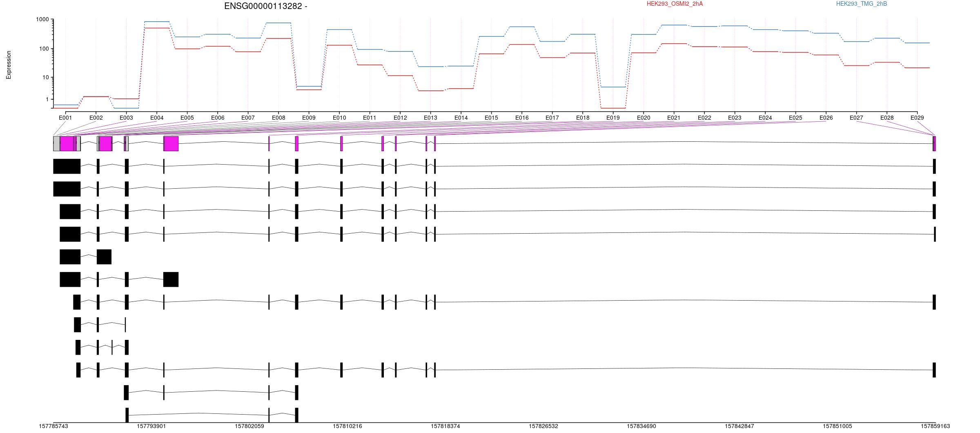Click genomic coordinate 157826532
980x433 pixels.
(543, 426)
